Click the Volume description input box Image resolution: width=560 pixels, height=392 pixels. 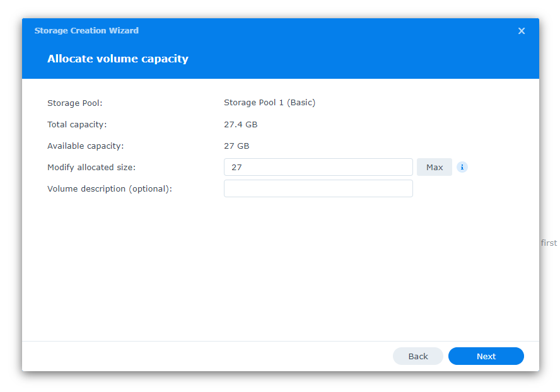pyautogui.click(x=318, y=188)
